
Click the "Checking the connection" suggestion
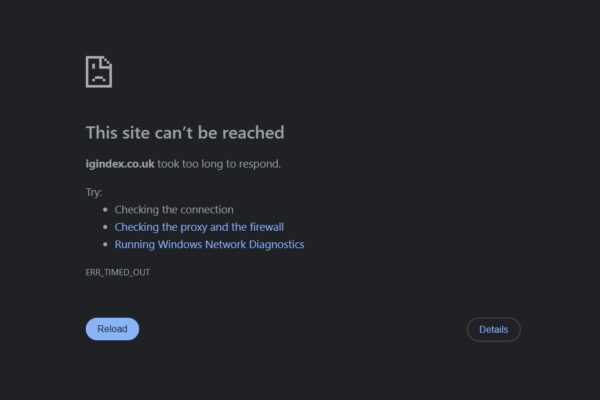pos(174,210)
